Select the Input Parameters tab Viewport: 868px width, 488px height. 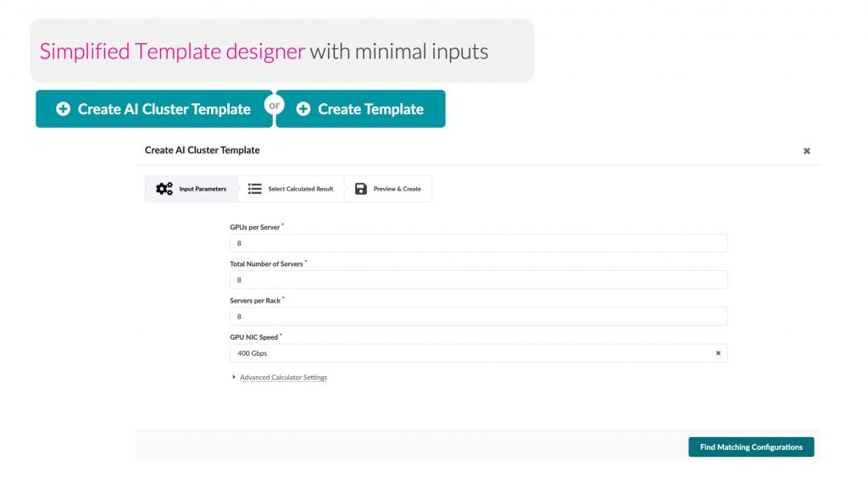(x=192, y=188)
